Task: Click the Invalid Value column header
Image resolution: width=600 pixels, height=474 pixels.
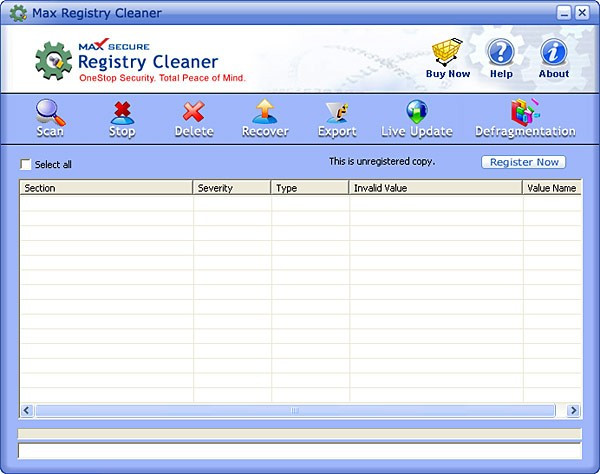Action: tap(436, 188)
